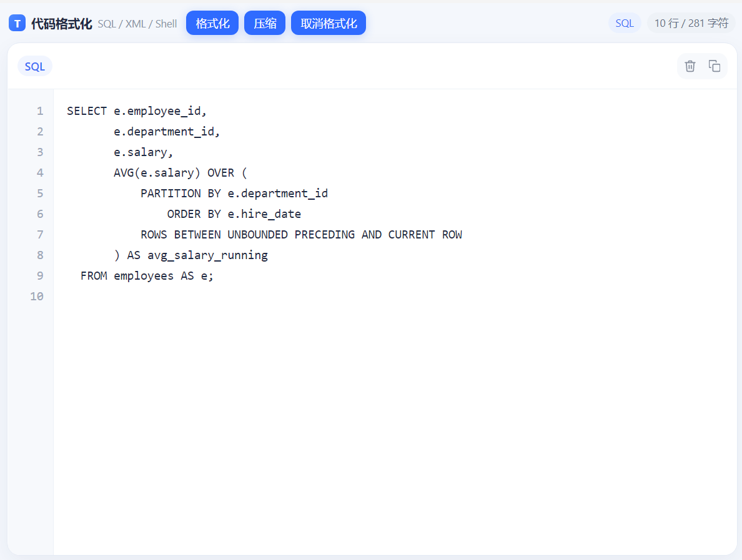
Task: Click the 取消格式化 unformat button
Action: [329, 23]
